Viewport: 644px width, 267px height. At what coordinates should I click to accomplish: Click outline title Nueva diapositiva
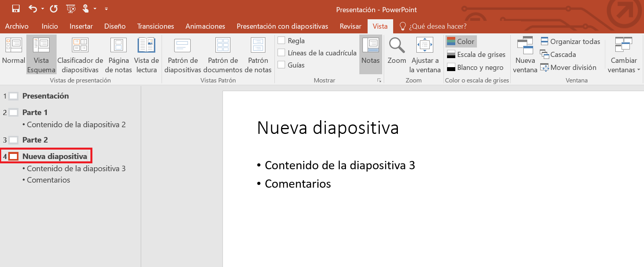pos(55,156)
